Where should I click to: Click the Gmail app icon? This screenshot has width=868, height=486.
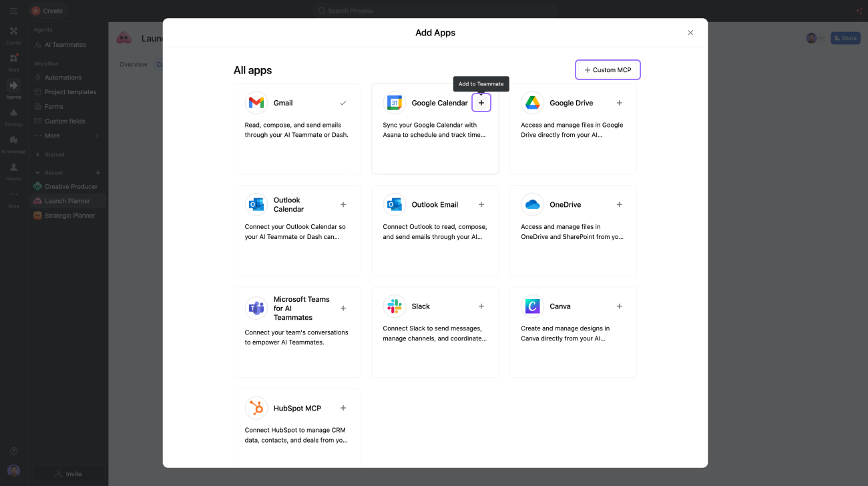(x=256, y=103)
